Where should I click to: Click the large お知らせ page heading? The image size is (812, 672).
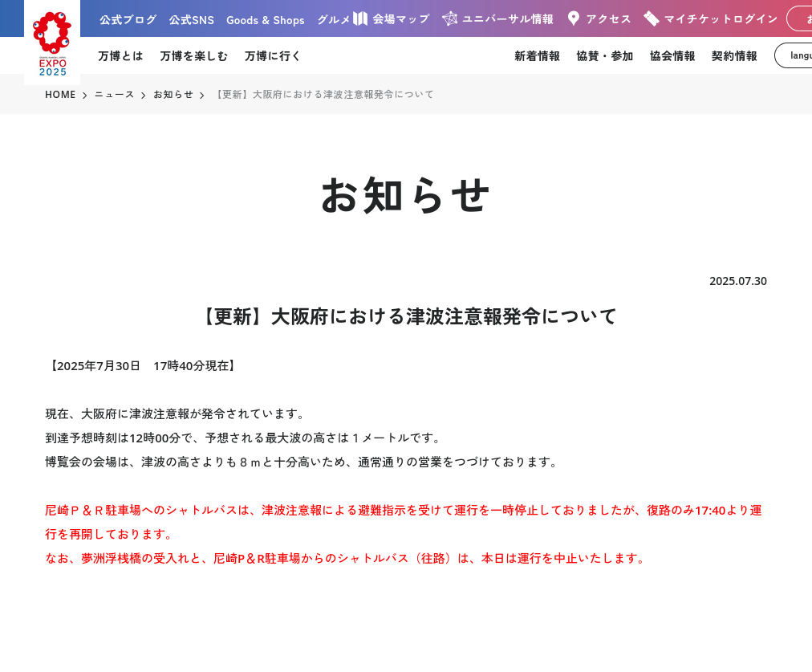click(405, 195)
